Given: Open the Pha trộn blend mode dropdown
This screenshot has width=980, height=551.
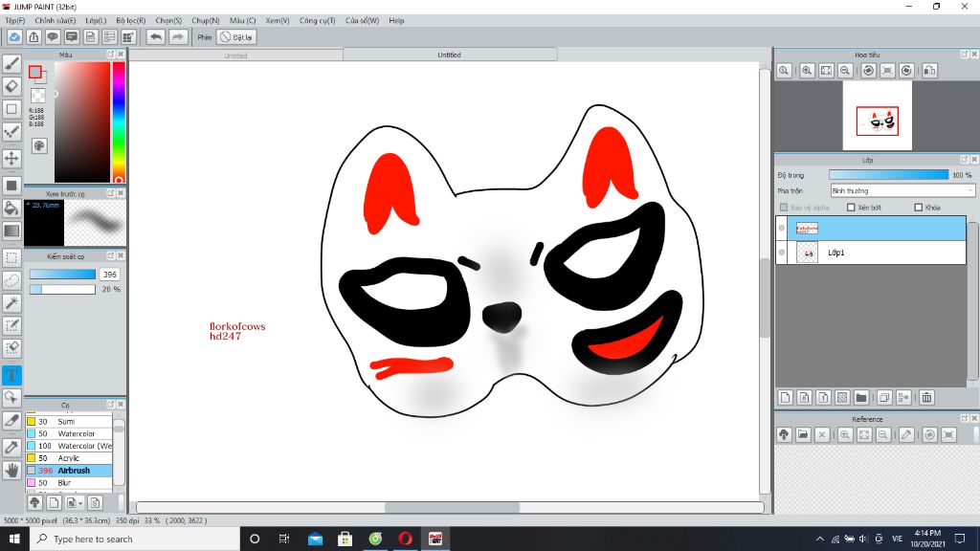Looking at the screenshot, I should (x=902, y=191).
